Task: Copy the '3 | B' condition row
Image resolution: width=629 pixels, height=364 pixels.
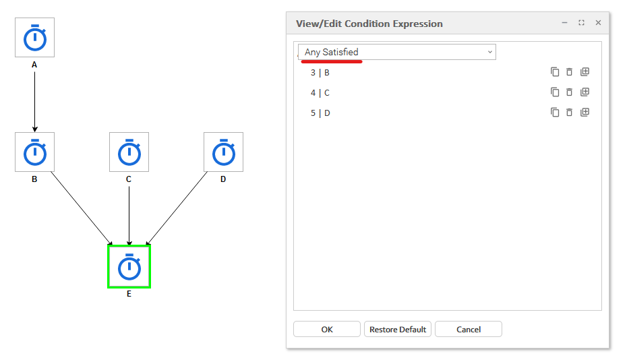Action: tap(555, 72)
